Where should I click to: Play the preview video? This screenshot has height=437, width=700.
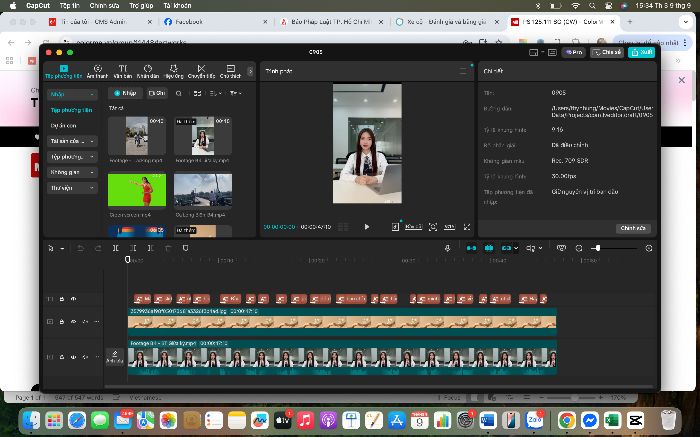[x=367, y=227]
